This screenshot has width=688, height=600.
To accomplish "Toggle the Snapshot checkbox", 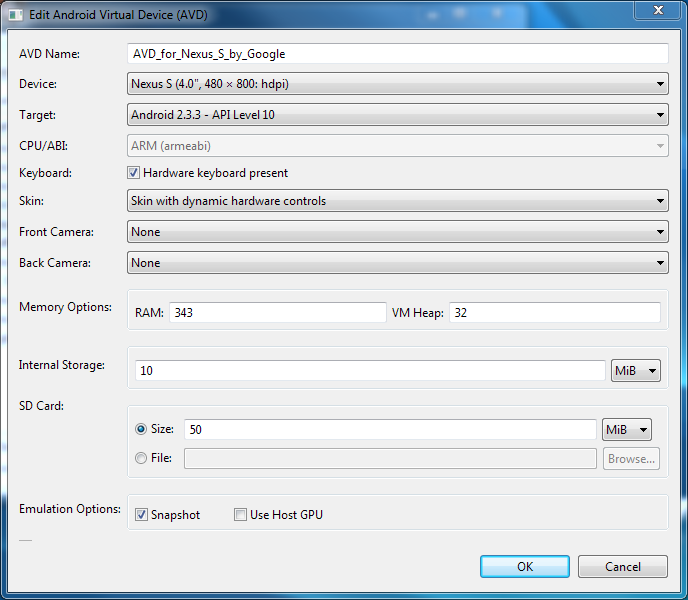I will coord(141,514).
